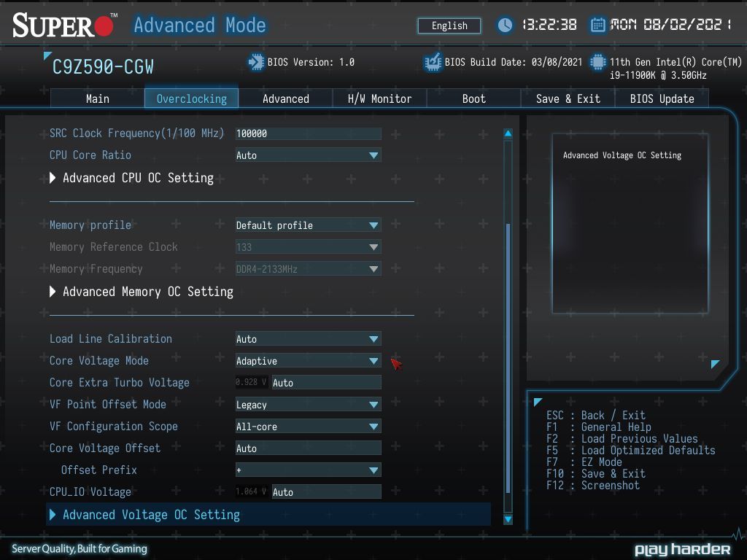The height and width of the screenshot is (560, 747).
Task: Click the scrollbar up arrow
Action: 508,133
